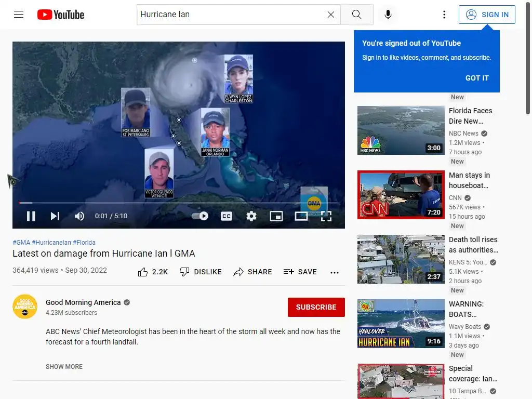Enter full screen mode

(x=326, y=216)
